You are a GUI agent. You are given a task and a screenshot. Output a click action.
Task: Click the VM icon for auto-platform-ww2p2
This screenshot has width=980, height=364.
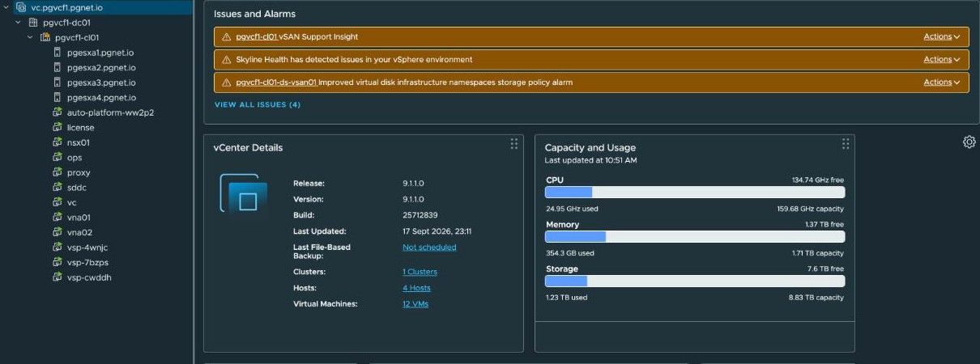click(x=58, y=112)
